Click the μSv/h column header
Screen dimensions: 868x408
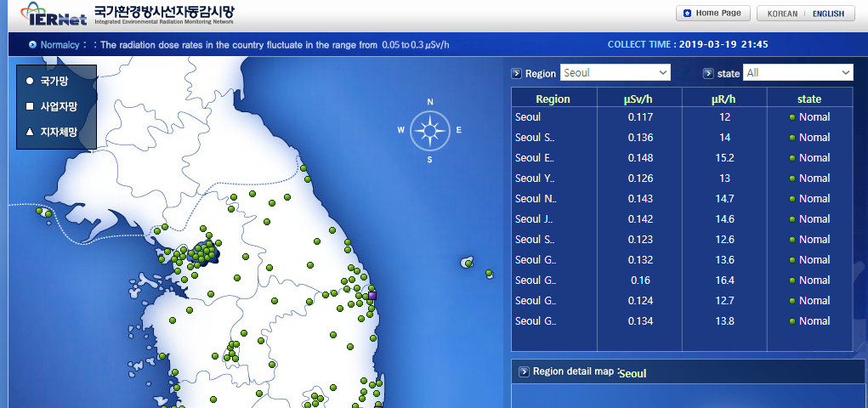(x=638, y=99)
